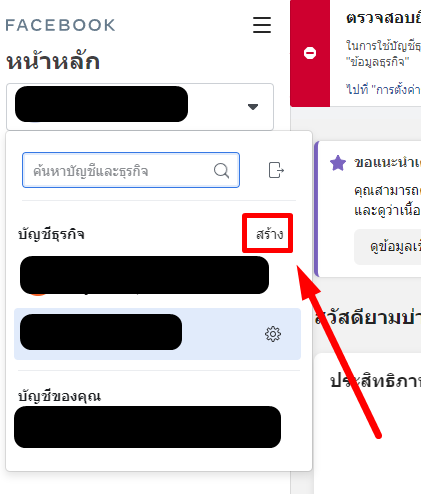Click the ดูข้อมูล button in recommendation card
The image size is (421, 494).
(388, 247)
